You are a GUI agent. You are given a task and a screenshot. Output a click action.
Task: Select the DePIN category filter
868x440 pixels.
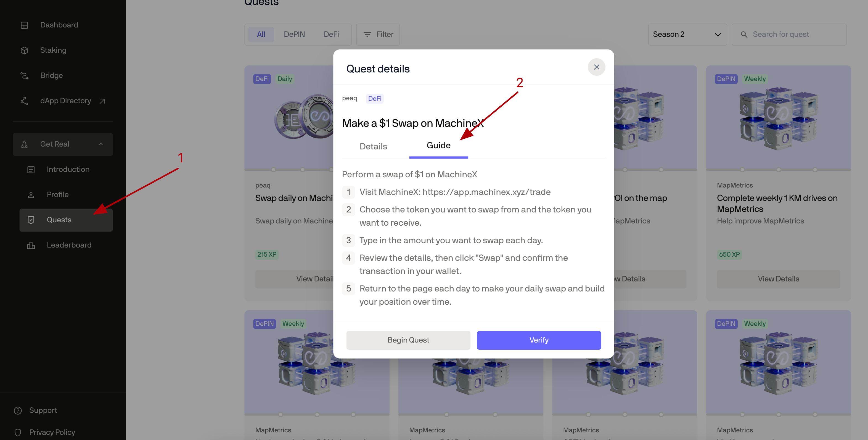click(294, 35)
